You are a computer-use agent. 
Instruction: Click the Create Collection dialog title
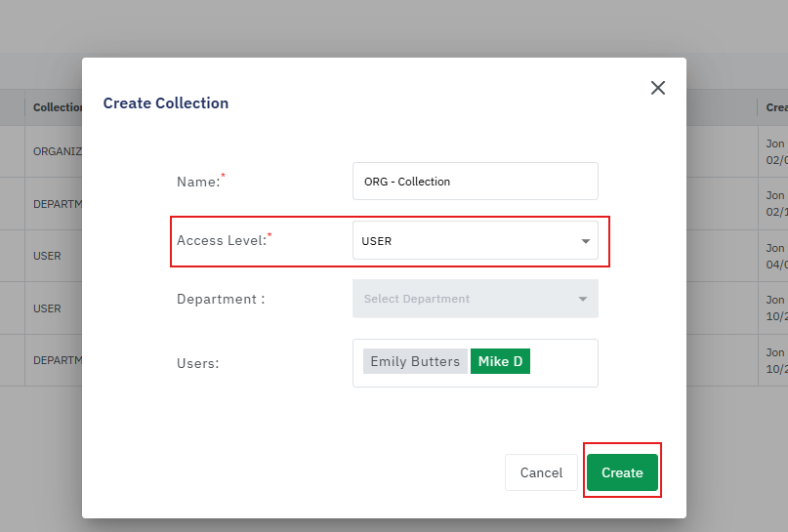click(x=166, y=103)
